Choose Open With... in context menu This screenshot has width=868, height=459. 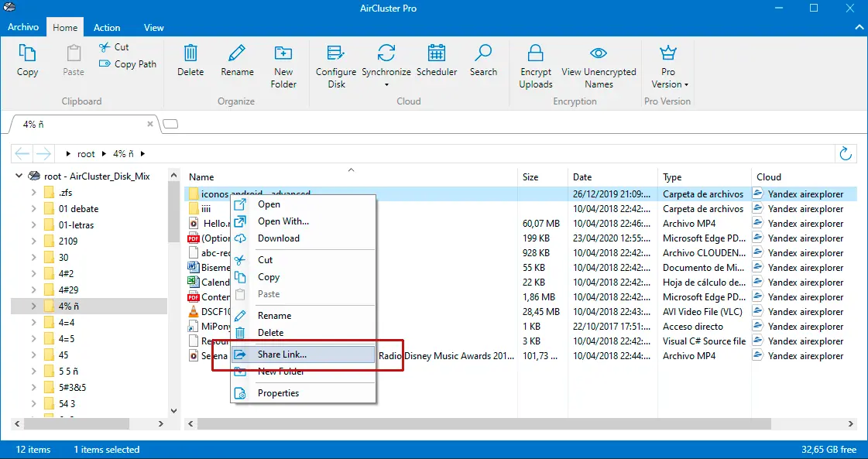point(304,221)
